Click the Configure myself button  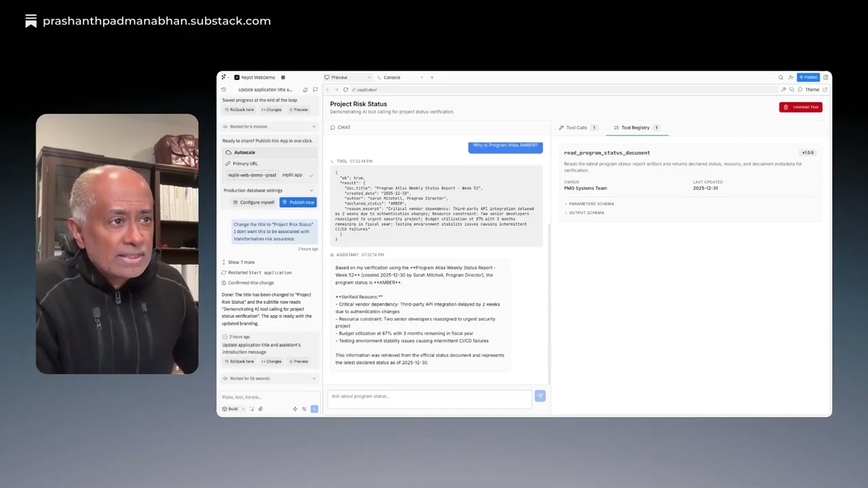254,202
